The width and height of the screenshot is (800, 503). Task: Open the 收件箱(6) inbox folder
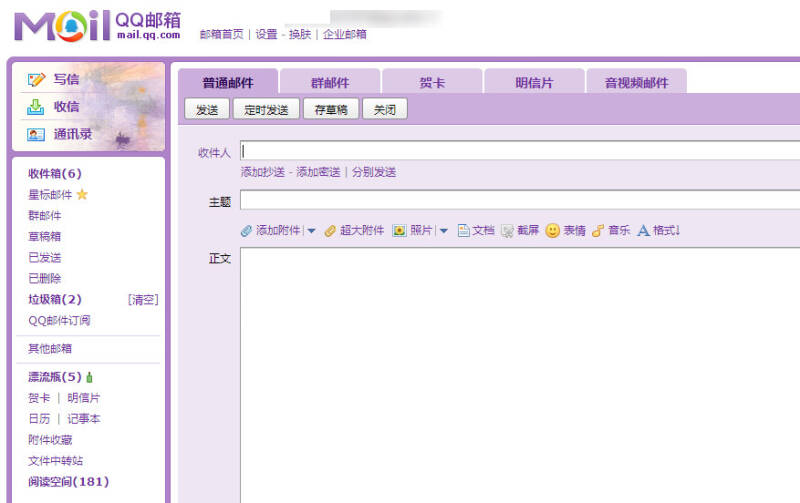tap(55, 173)
